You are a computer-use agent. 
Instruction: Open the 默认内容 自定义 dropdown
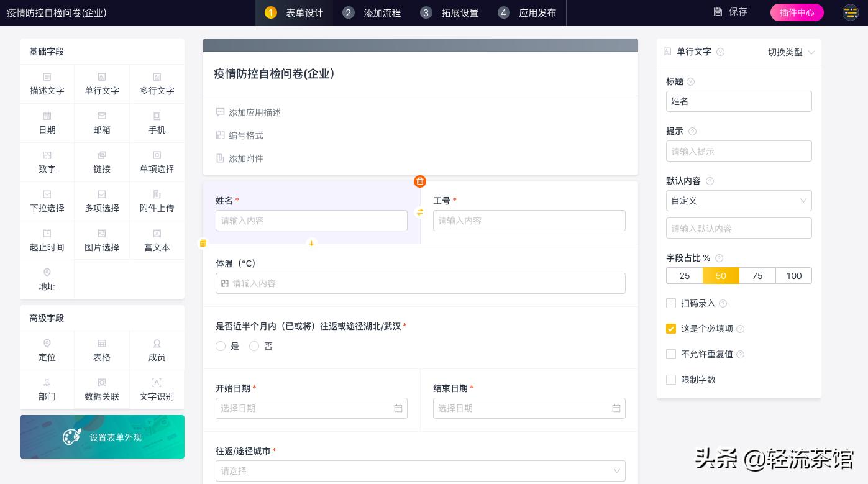pos(739,201)
